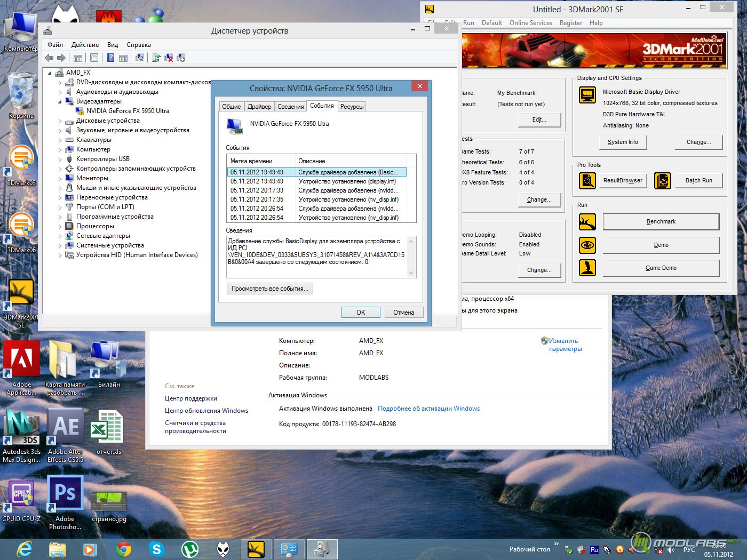Open the Ресурсы tab
The height and width of the screenshot is (560, 747).
(x=352, y=107)
